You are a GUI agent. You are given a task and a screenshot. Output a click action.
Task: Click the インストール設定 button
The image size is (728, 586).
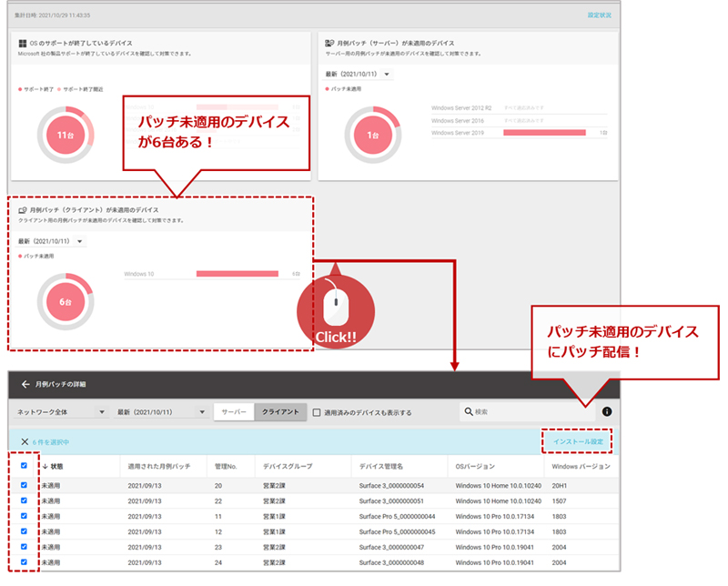[578, 441]
